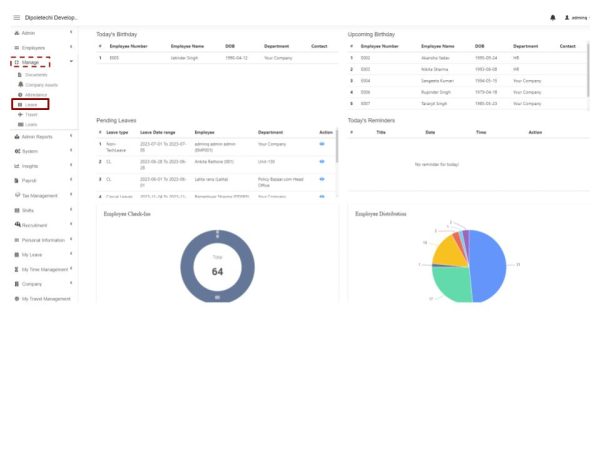View the CL leave for Ankita
The image size is (600, 450).
click(x=322, y=162)
